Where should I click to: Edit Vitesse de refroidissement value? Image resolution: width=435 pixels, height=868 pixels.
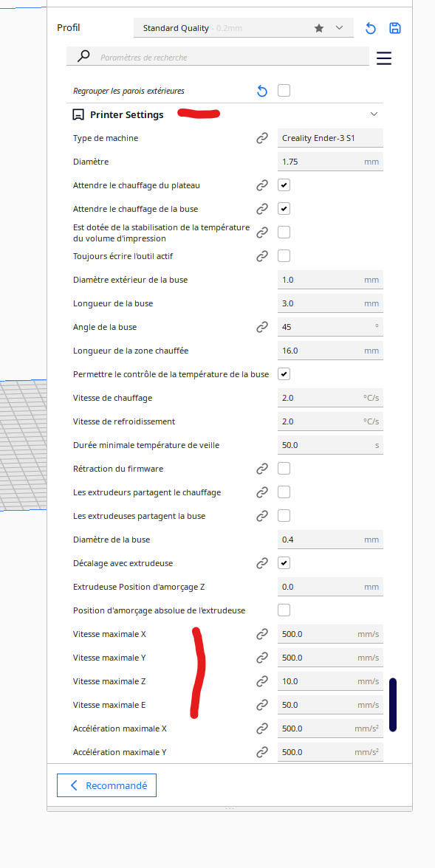click(x=330, y=421)
